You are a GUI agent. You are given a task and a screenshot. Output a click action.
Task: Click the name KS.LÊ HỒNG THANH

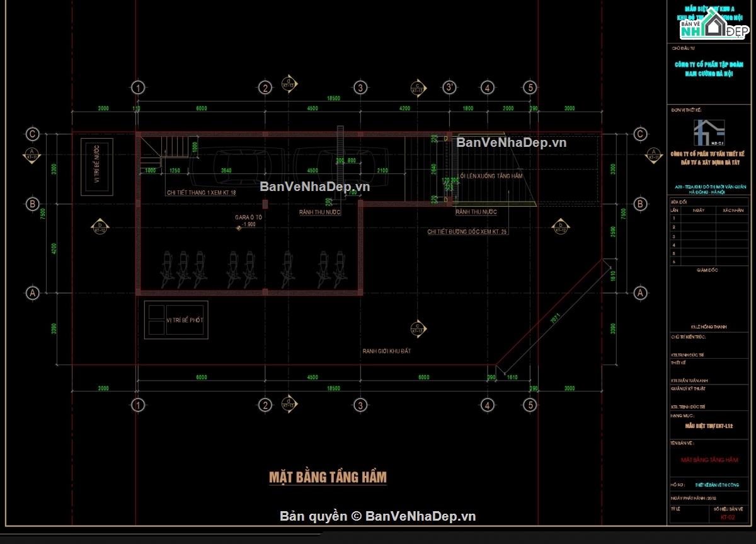[707, 327]
